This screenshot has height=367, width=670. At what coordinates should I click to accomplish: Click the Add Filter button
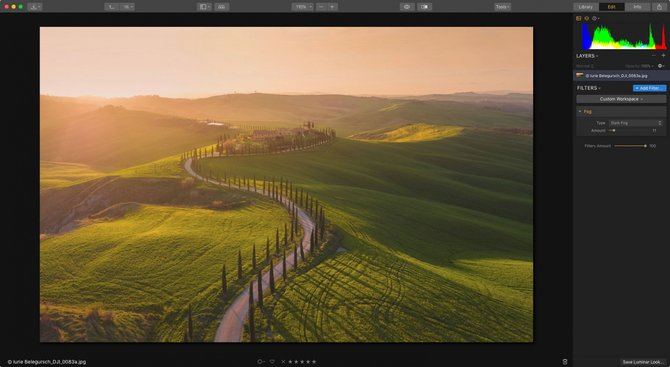[649, 88]
